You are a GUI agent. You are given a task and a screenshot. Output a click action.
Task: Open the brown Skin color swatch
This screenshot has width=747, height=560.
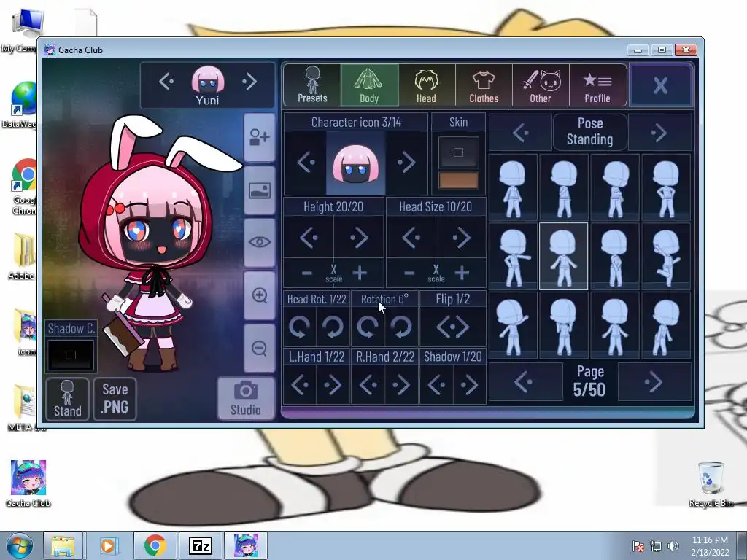click(x=458, y=181)
